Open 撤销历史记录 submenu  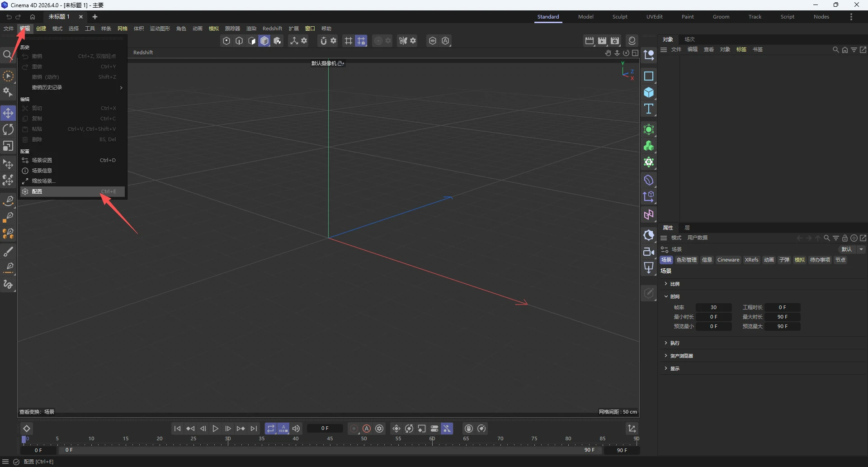[72, 87]
